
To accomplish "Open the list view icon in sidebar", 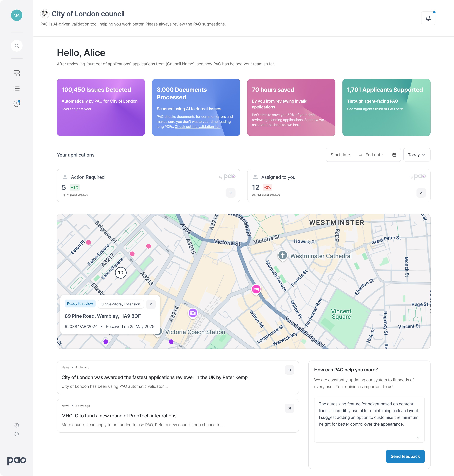I will pyautogui.click(x=17, y=89).
